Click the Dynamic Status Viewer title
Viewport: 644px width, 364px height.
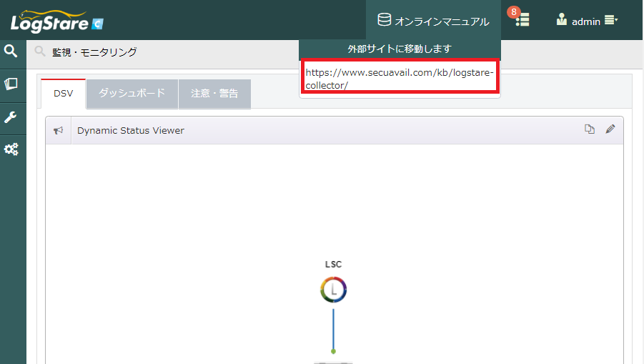point(131,131)
